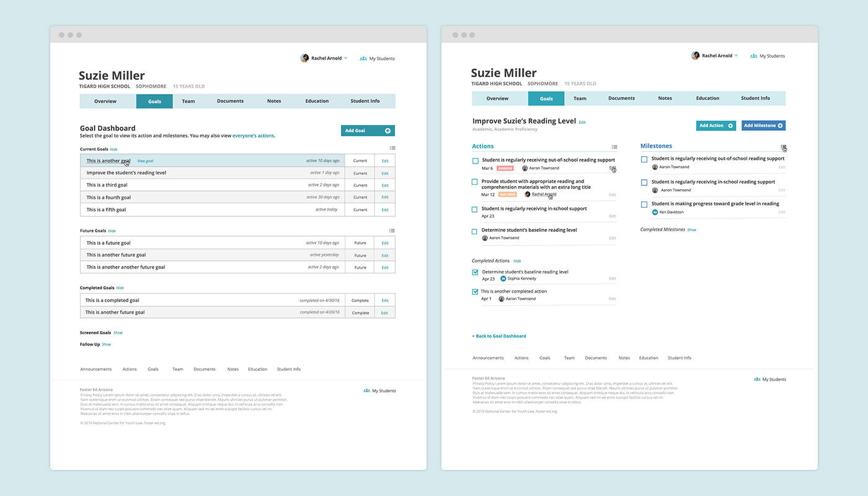Open the 'everyone's actions' link
Image resolution: width=868 pixels, height=496 pixels.
[x=253, y=136]
